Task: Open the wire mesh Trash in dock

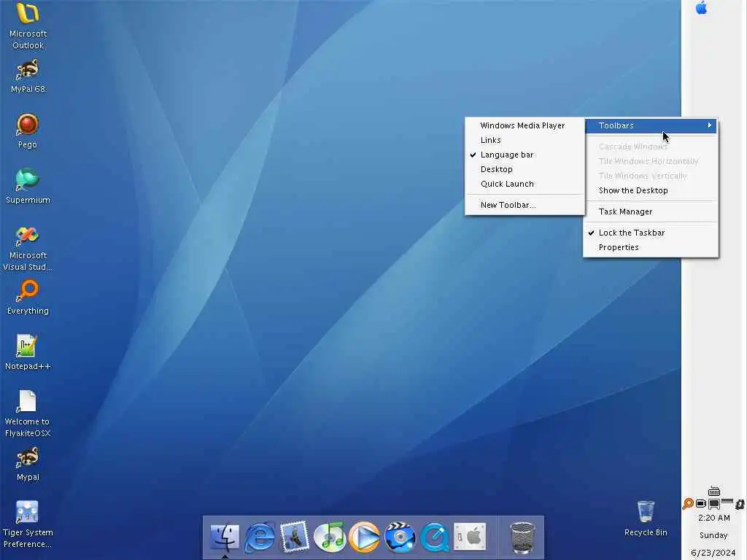Action: 522,538
